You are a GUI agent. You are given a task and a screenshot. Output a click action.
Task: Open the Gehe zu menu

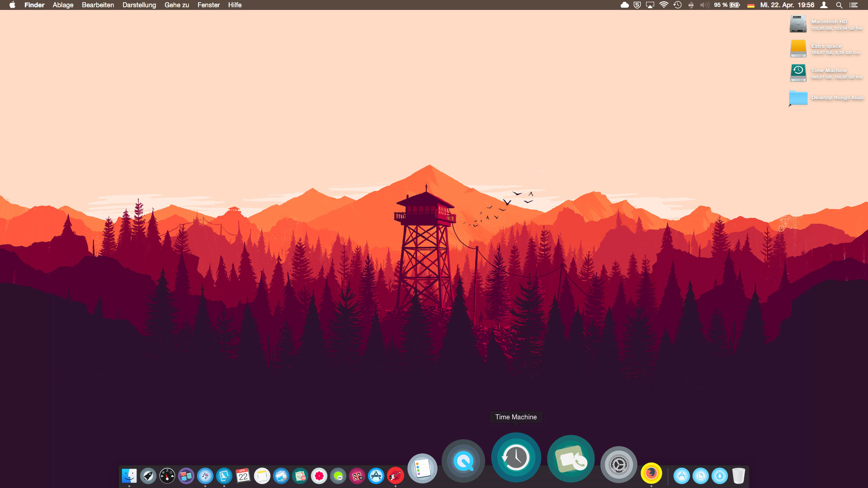177,5
